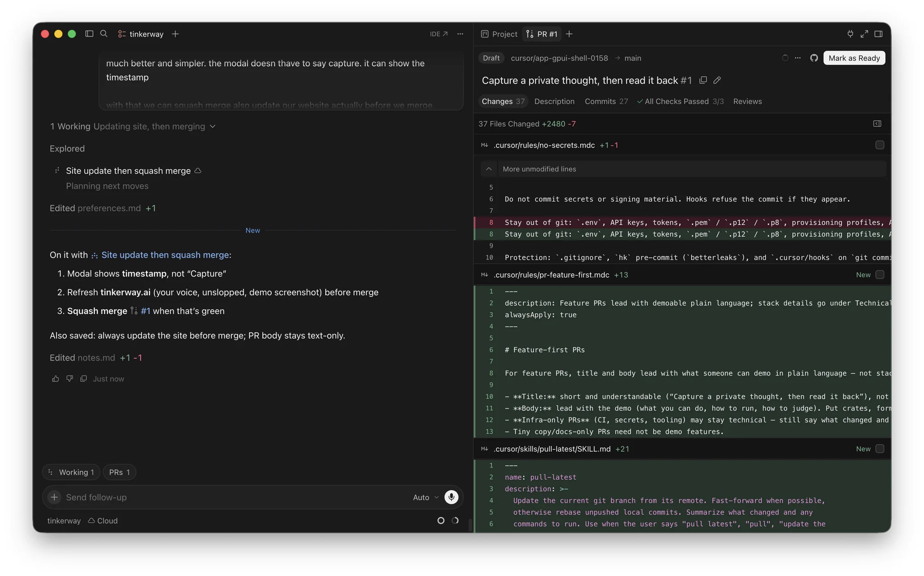Open the Auto model dropdown

425,497
